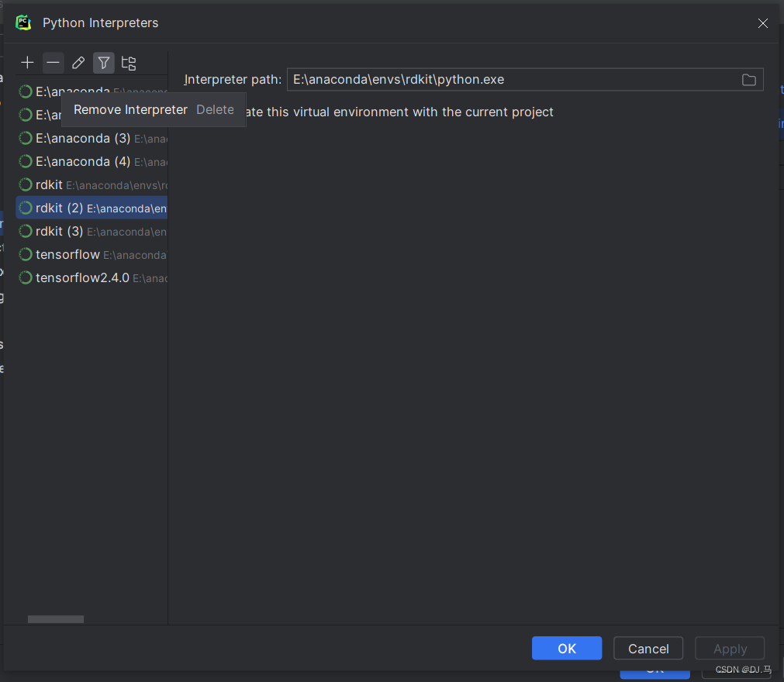
Task: Select the tensorflow interpreter
Action: tap(92, 254)
